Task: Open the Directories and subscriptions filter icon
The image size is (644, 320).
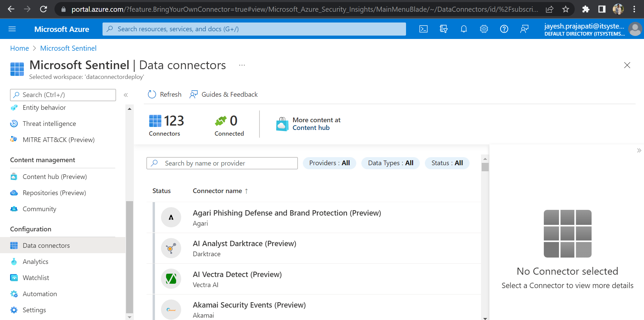Action: point(444,29)
